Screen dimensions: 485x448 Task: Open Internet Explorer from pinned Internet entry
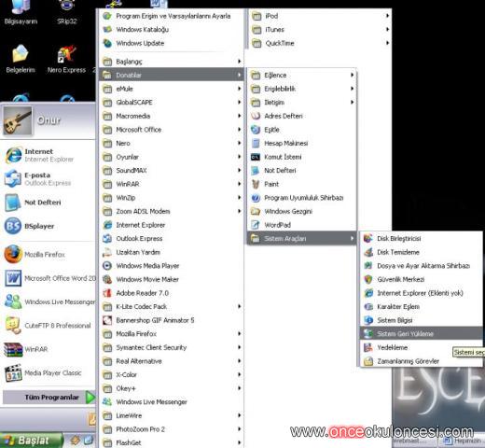tap(48, 155)
